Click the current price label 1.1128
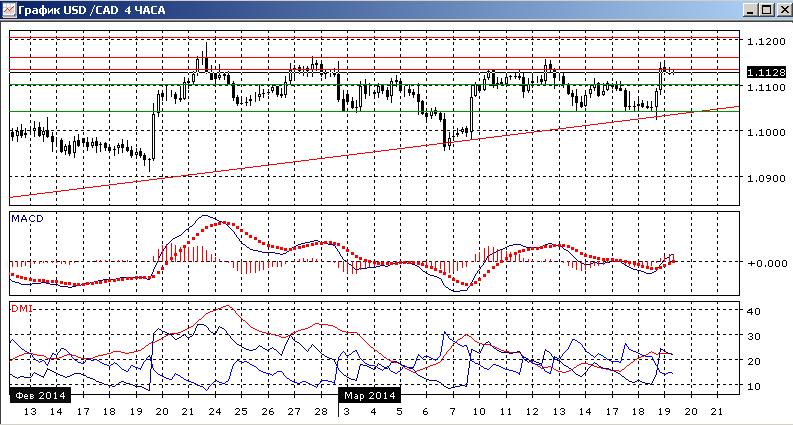 [767, 72]
